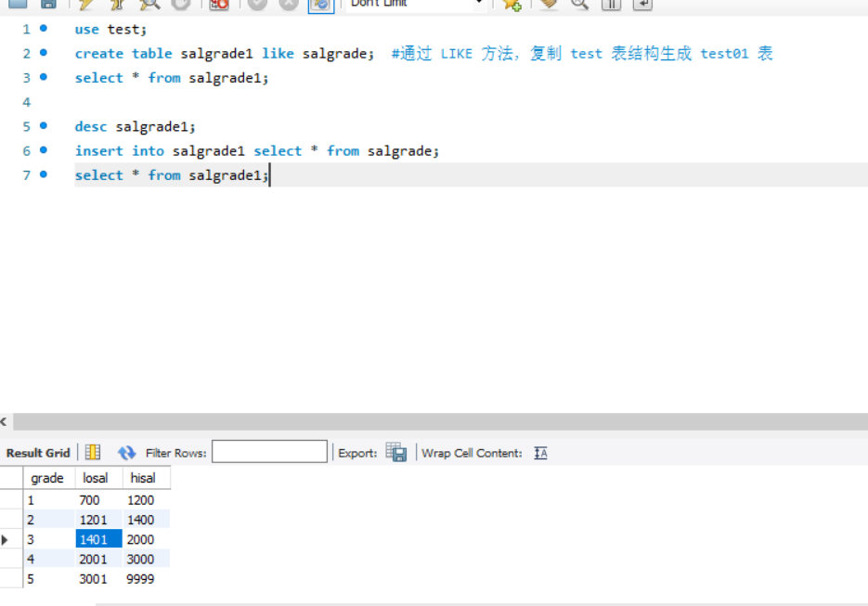Click the losal column header

point(98,478)
